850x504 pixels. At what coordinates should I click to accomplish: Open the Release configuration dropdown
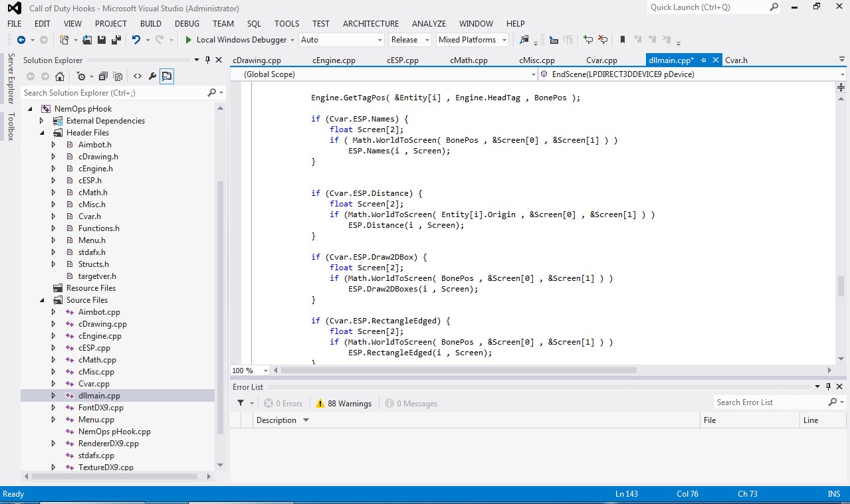point(427,40)
